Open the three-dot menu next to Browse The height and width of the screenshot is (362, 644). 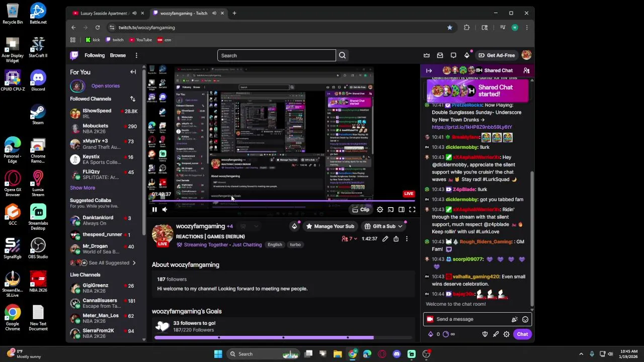tap(136, 55)
